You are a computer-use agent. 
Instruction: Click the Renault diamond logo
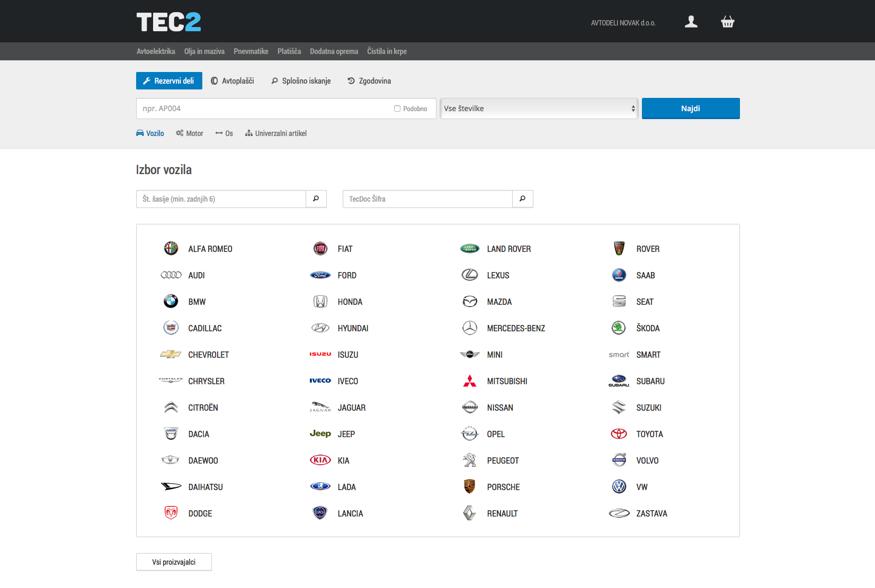tap(470, 513)
